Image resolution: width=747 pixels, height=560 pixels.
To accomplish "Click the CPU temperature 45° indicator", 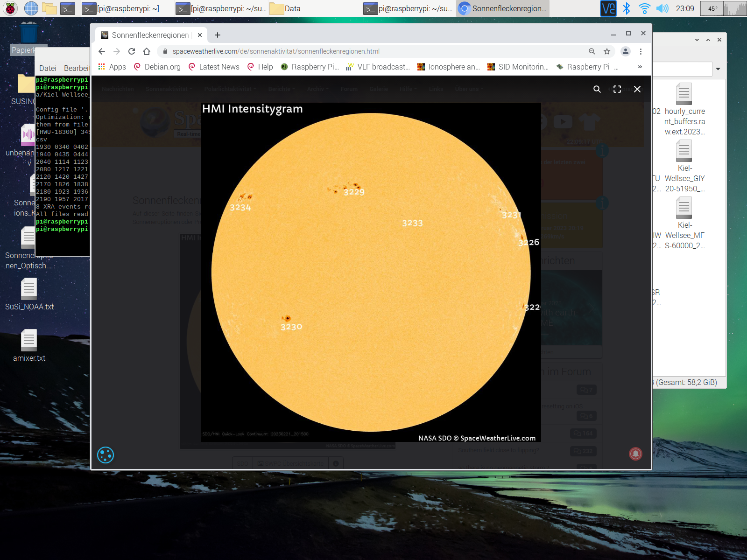I will 712,8.
